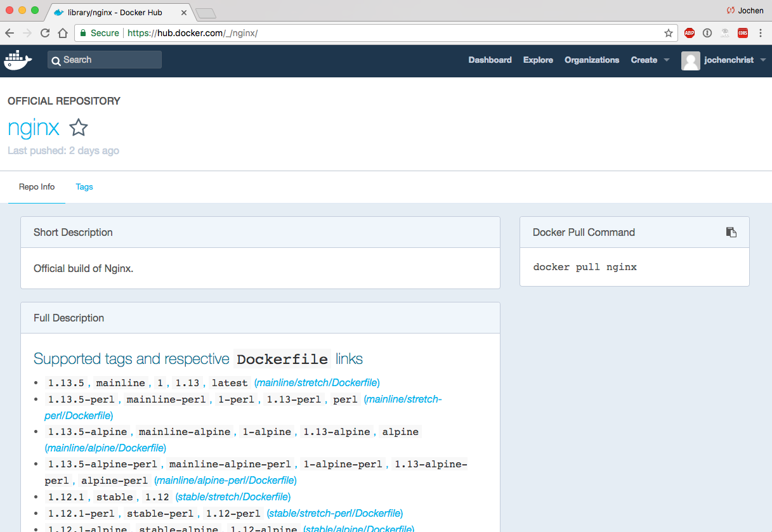The image size is (772, 532).
Task: Click the Last pushed 2 days ago text
Action: (63, 151)
